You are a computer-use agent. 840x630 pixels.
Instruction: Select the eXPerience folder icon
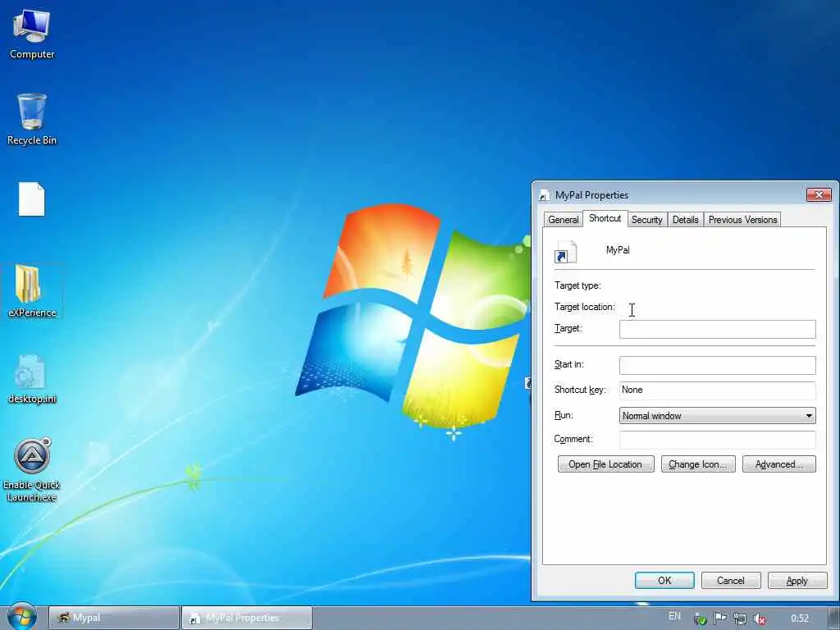[32, 291]
